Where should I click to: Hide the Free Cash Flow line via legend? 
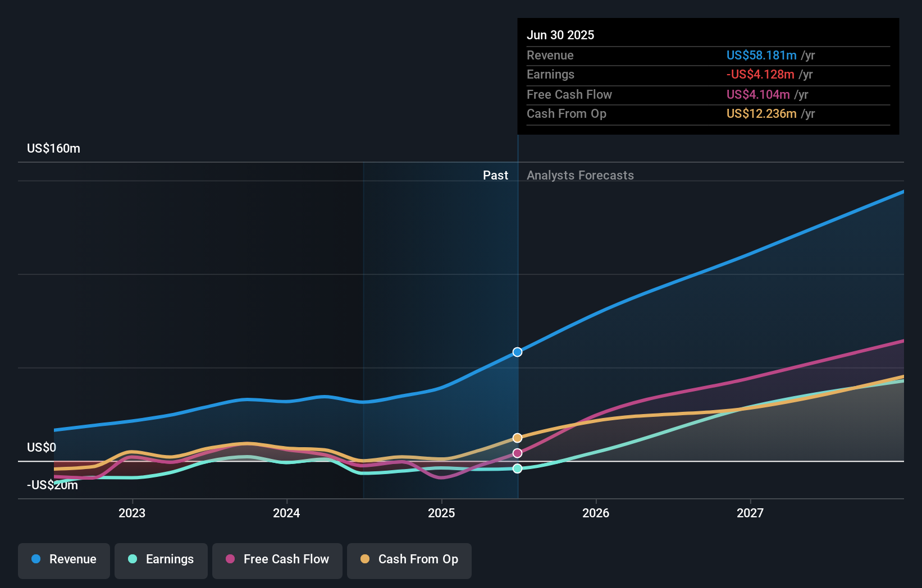(x=277, y=559)
